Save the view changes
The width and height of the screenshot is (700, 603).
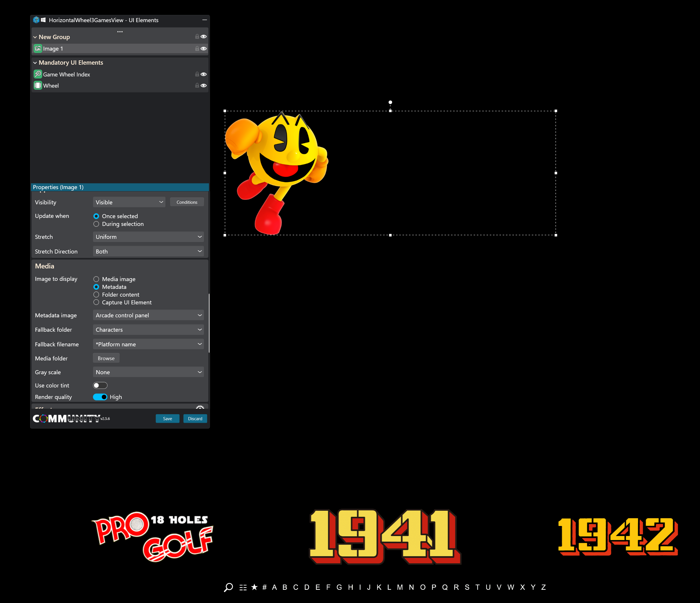pos(167,419)
